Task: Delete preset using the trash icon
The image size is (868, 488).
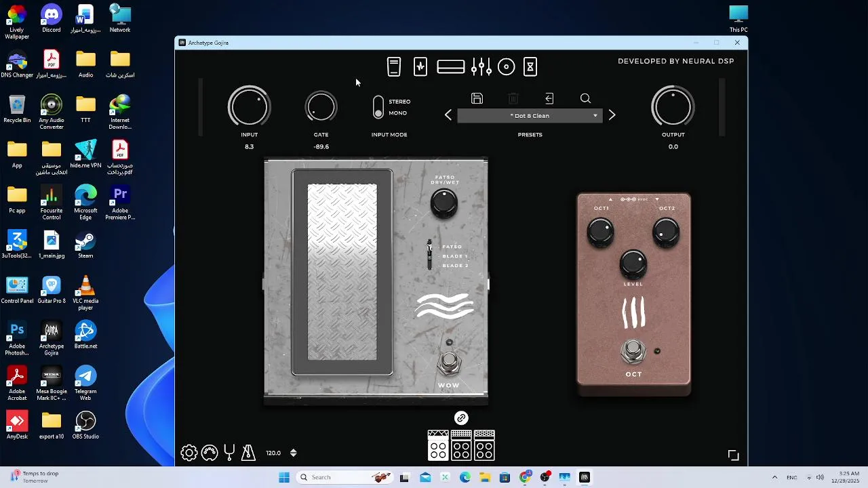Action: coord(513,98)
